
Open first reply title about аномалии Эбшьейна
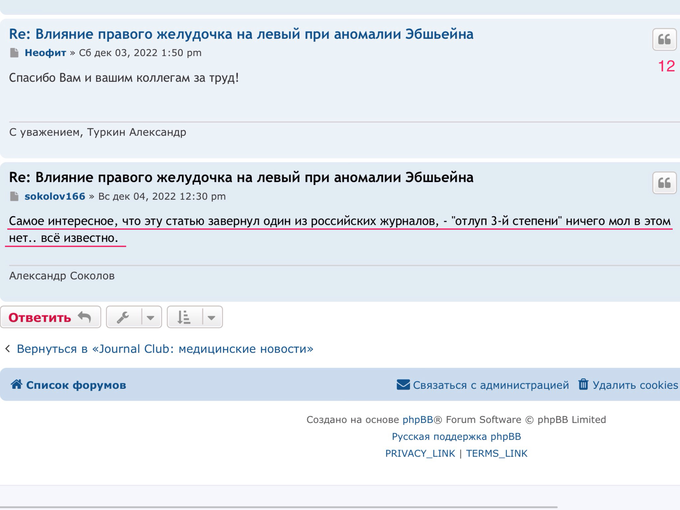[241, 34]
